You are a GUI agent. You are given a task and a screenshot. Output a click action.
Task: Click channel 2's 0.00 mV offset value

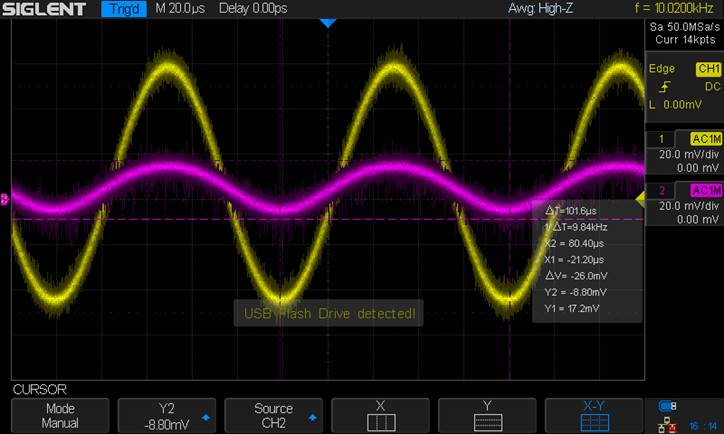click(698, 219)
